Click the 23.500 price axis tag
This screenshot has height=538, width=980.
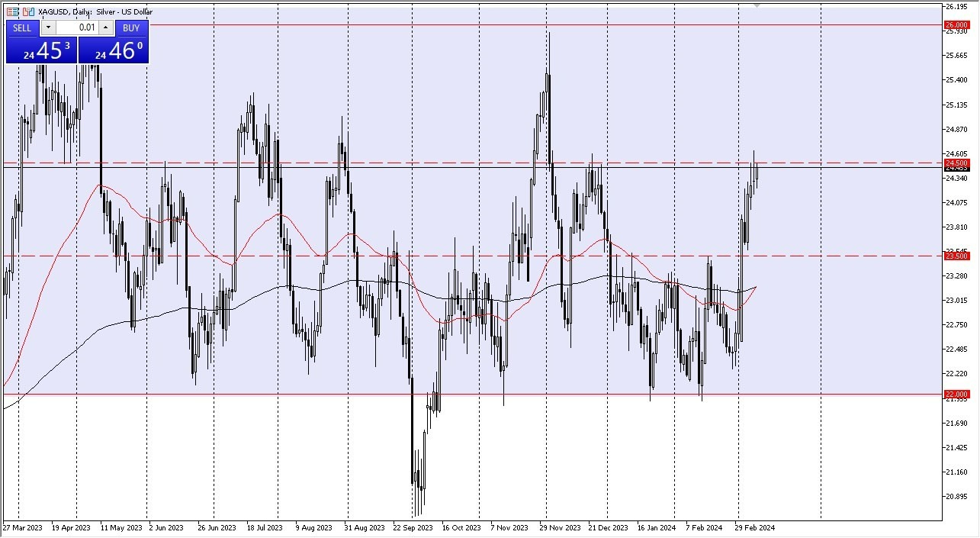click(956, 256)
